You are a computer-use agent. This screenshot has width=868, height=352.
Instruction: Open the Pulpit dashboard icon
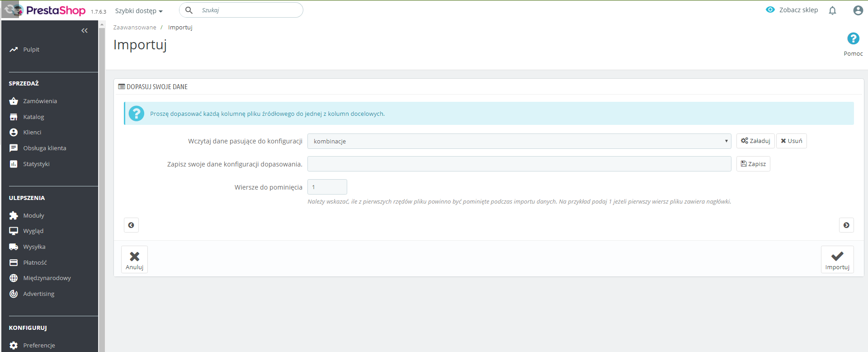14,49
